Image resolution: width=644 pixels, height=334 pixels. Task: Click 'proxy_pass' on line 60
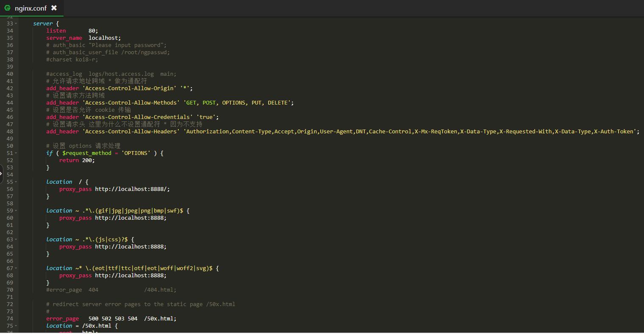(75, 218)
